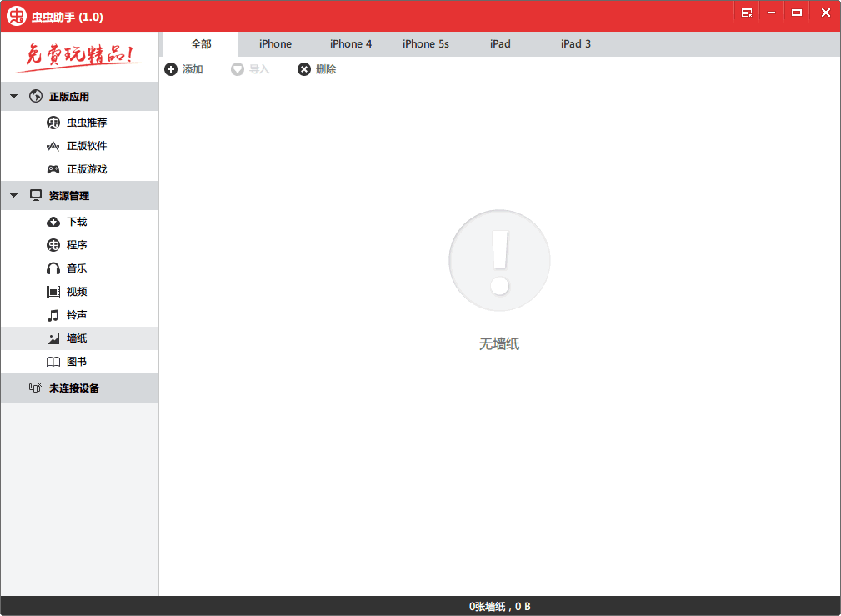The width and height of the screenshot is (841, 616).
Task: Click the 添加 add button
Action: point(183,69)
